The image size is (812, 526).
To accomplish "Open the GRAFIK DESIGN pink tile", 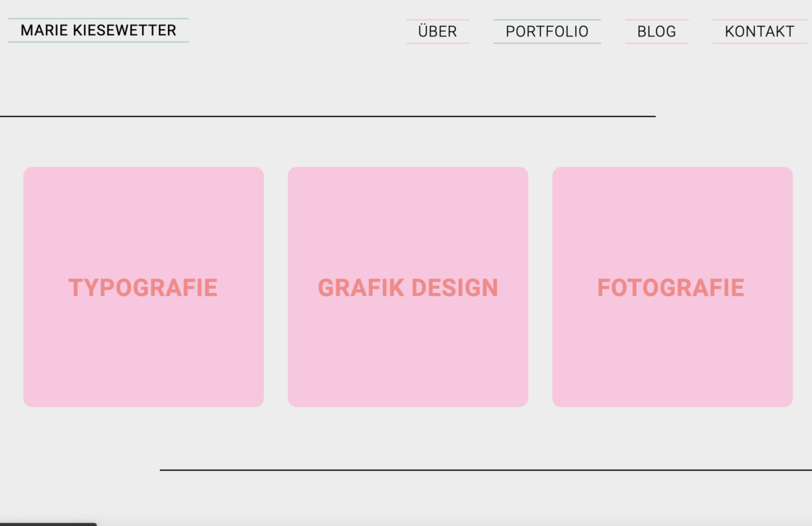I will click(408, 287).
